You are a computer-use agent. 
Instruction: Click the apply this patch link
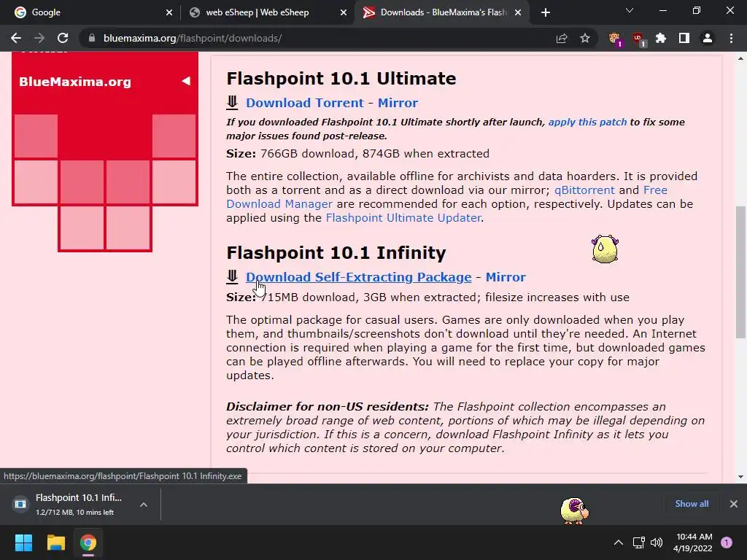point(587,122)
